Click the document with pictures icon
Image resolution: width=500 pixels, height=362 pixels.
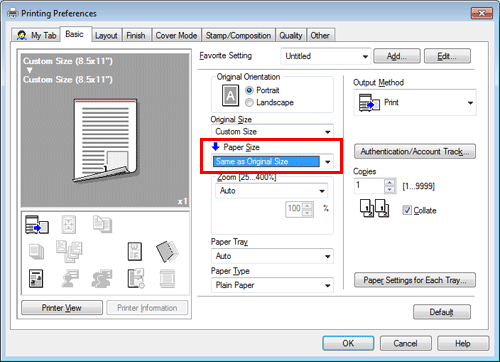[36, 279]
